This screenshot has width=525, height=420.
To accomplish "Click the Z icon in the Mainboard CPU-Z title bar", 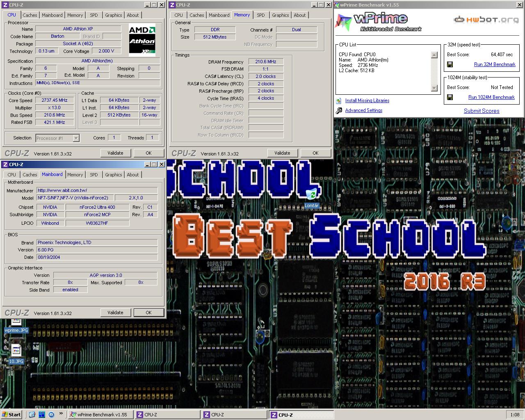I will point(5,164).
